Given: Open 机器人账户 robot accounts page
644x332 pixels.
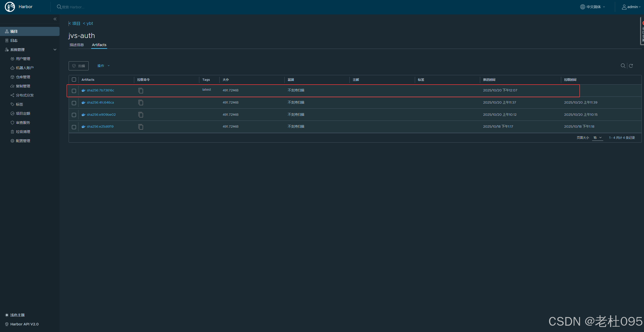Looking at the screenshot, I should point(25,68).
